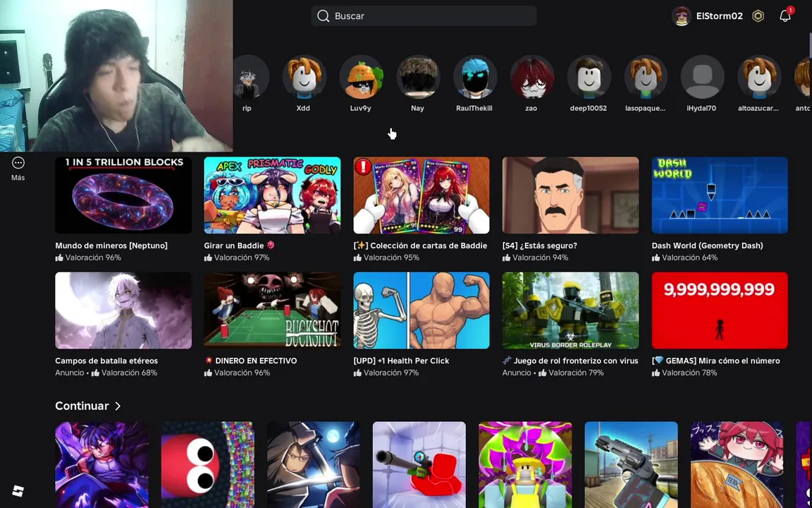Open Colección de cartas de Baddie thumbnail

[421, 195]
